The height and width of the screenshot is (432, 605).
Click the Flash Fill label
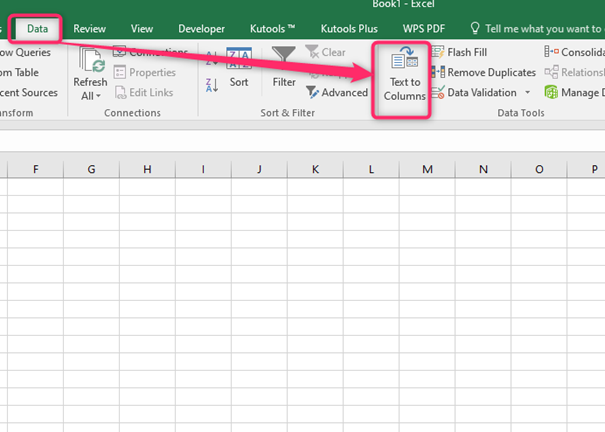(x=467, y=52)
